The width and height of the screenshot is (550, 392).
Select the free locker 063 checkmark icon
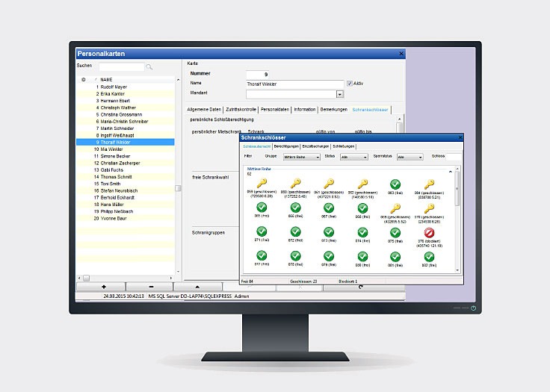point(395,184)
